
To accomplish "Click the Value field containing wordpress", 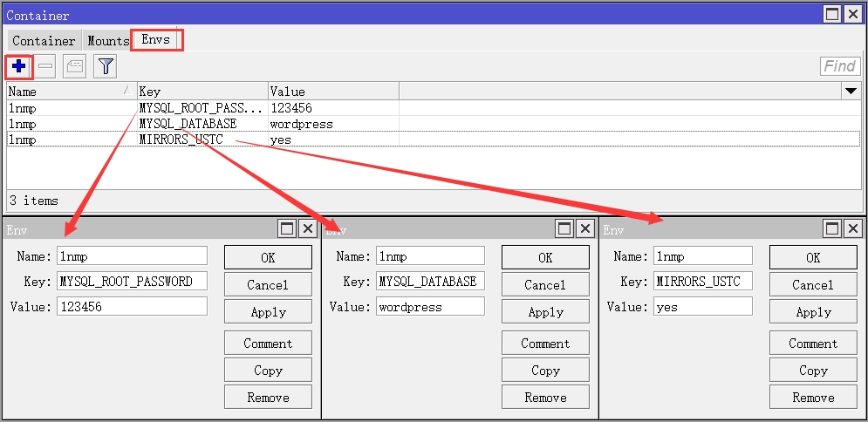I will (x=430, y=307).
